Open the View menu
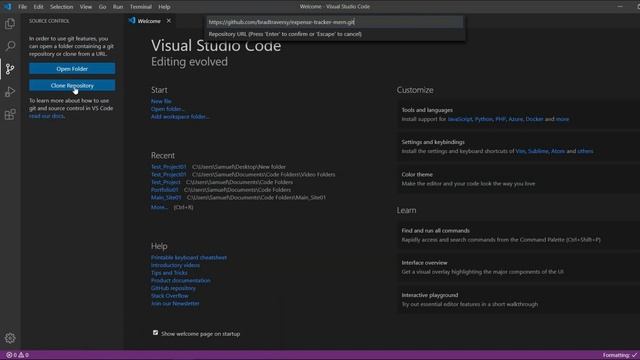Image resolution: width=640 pixels, height=360 pixels. point(86,7)
